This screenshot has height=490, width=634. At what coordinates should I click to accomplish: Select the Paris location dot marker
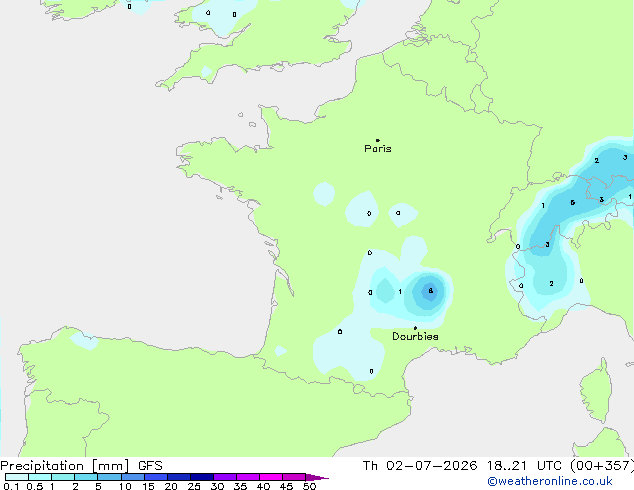pyautogui.click(x=378, y=140)
